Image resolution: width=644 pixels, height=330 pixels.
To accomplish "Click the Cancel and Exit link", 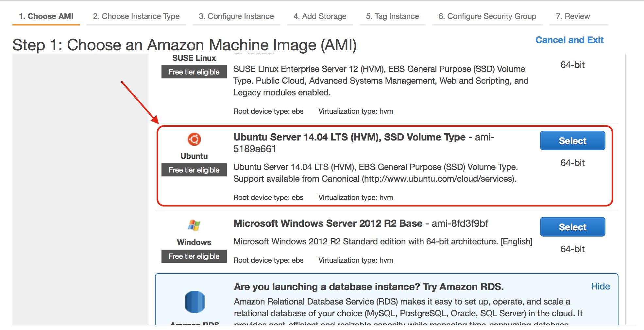I will 569,40.
